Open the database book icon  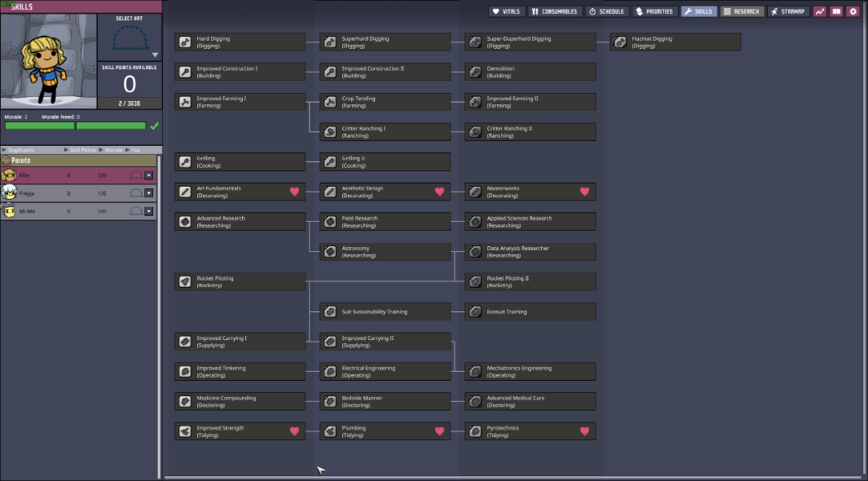click(x=836, y=11)
